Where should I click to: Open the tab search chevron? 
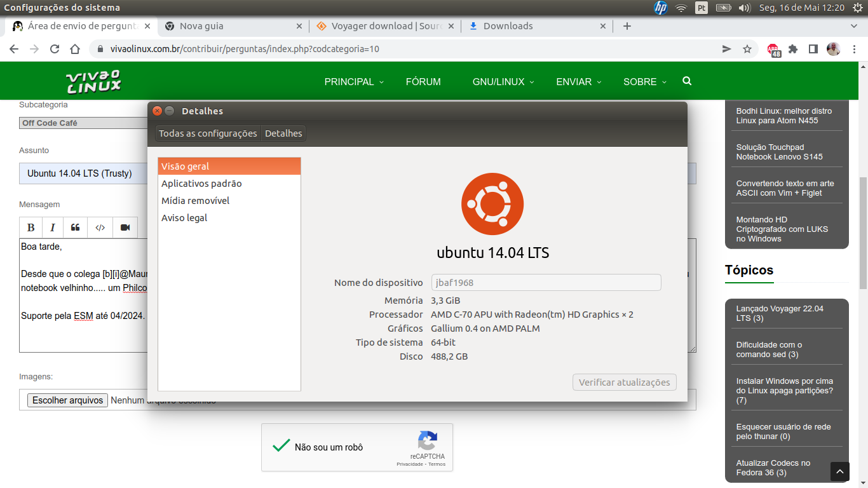click(854, 26)
